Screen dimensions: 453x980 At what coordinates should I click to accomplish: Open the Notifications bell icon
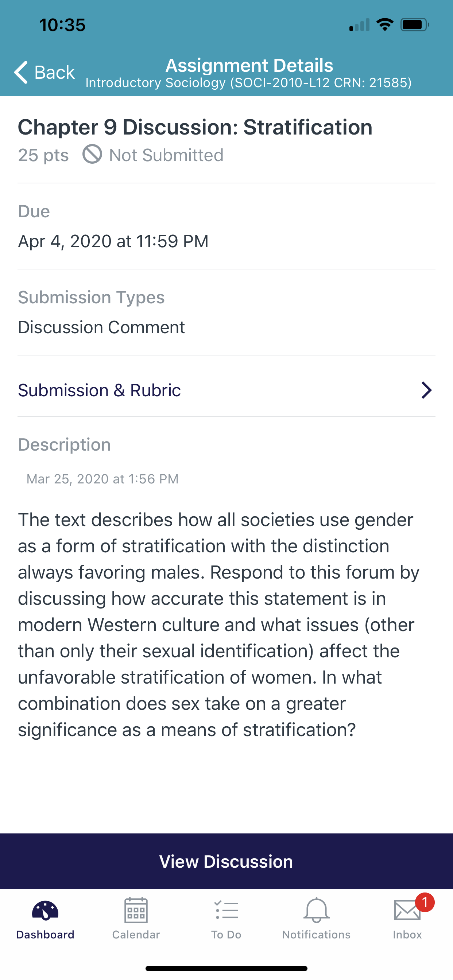pyautogui.click(x=316, y=910)
